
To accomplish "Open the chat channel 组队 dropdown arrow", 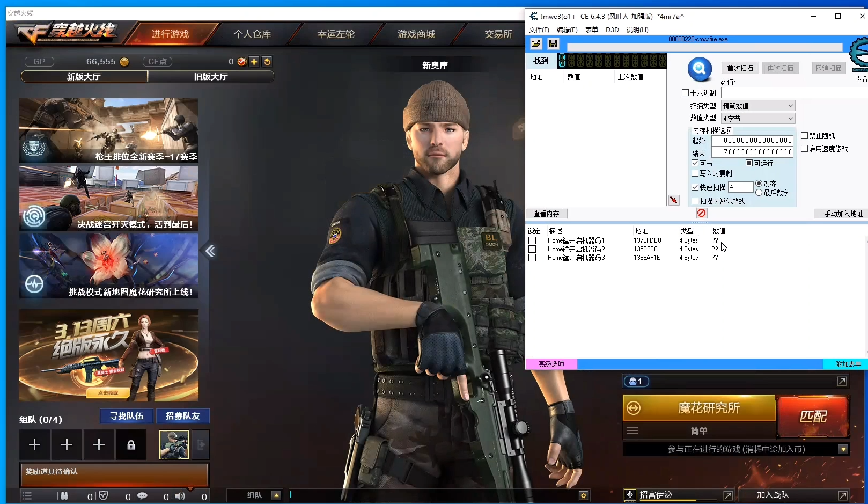I will coord(276,495).
